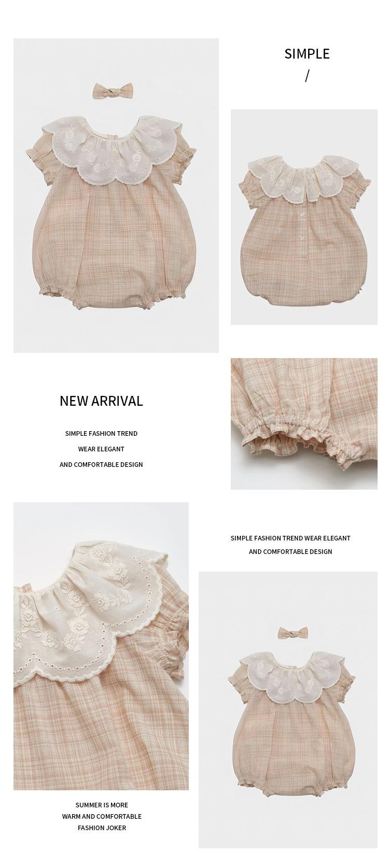Open the back-view romper photo with buttons
This screenshot has width=389, height=868.
tap(304, 217)
